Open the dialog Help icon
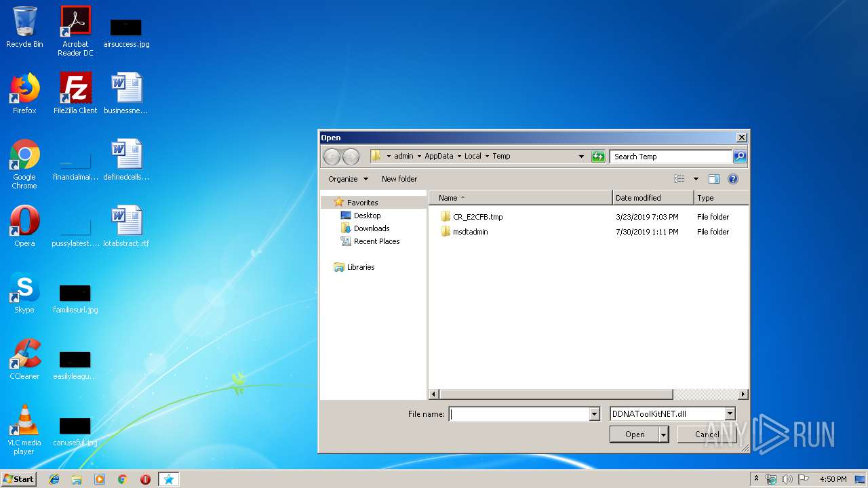This screenshot has height=488, width=868. tap(732, 179)
